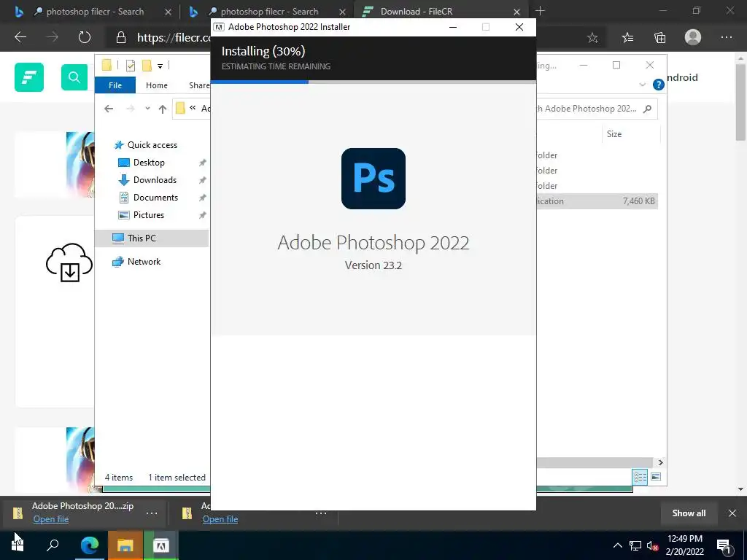Open the Windows Start menu
747x560 pixels.
18,545
